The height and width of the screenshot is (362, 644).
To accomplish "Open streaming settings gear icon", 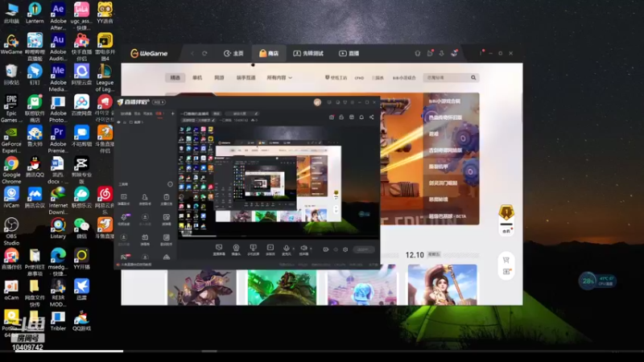I will tap(345, 249).
